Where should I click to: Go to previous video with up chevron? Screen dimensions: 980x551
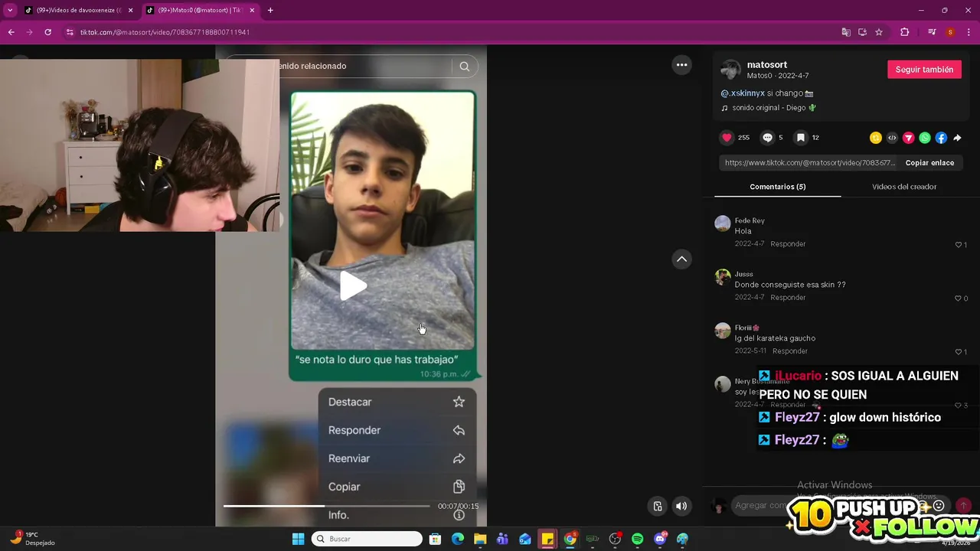tap(681, 259)
